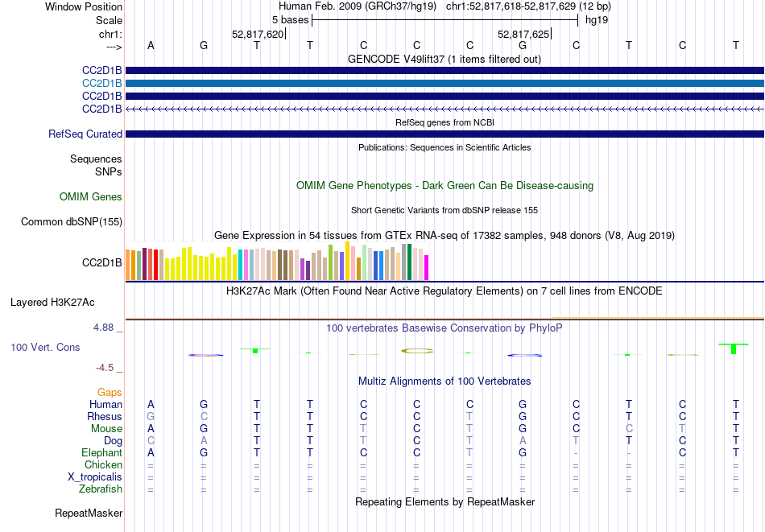Click the hg19 label beside the scale bar
Viewport: 765px width, 532px height.
point(597,20)
